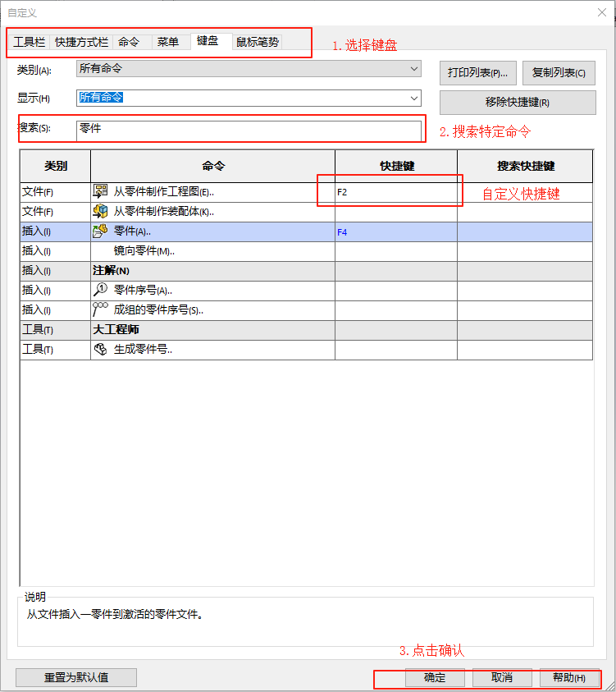Switch to the 工具栏 tab
Viewport: 616px width, 692px height.
[x=29, y=42]
